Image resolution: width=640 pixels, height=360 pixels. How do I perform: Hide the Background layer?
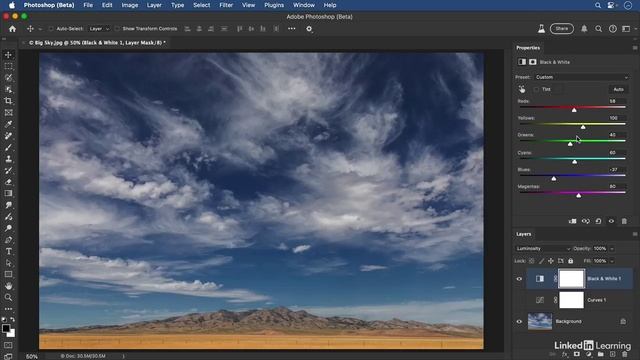pyautogui.click(x=519, y=321)
